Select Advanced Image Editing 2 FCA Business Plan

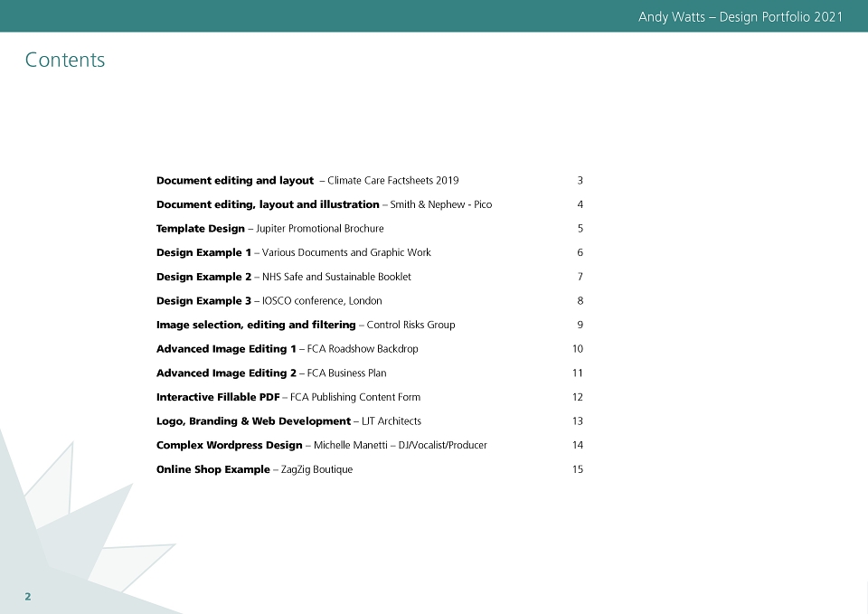(271, 373)
